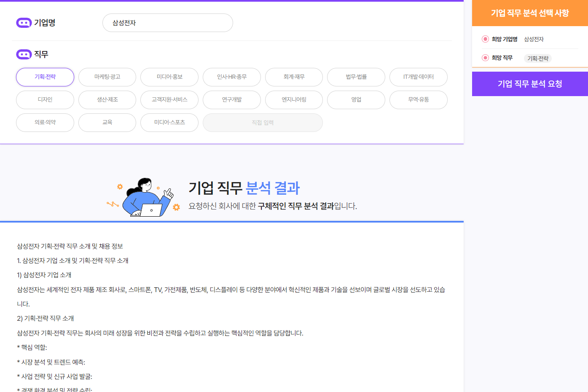Screen dimensions: 588x392
Task: Click the 기획·전략 tag in side panel
Action: point(538,59)
